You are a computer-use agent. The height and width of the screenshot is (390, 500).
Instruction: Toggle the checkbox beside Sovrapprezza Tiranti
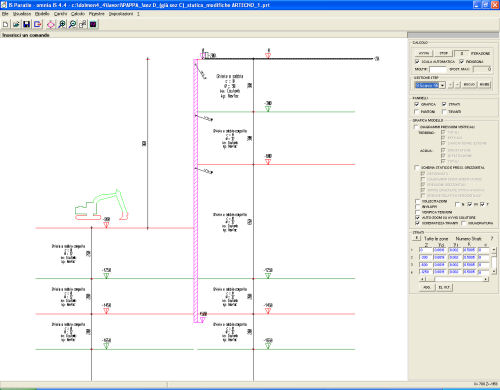(417, 223)
